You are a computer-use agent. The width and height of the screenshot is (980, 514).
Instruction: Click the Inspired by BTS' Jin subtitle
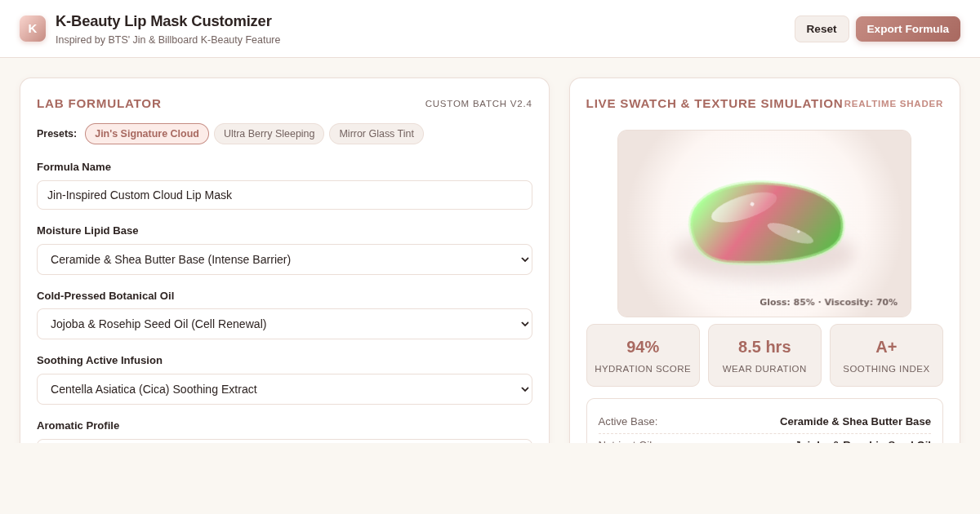click(x=167, y=40)
